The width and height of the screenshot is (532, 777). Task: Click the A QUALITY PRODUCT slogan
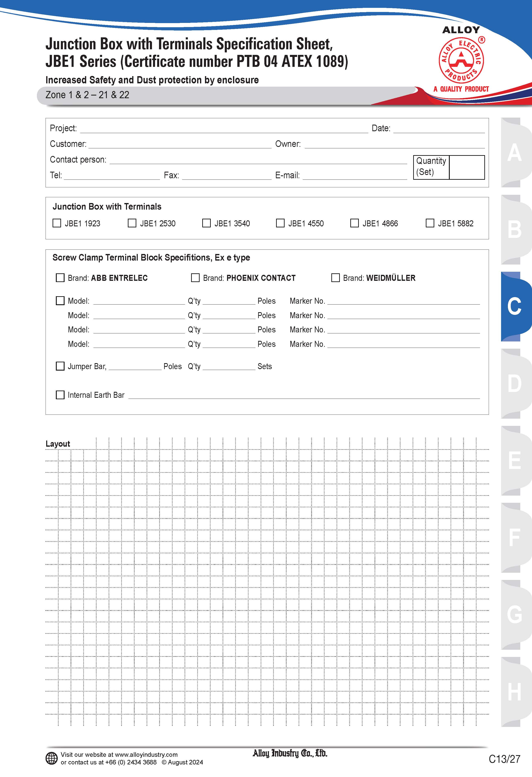pyautogui.click(x=461, y=89)
